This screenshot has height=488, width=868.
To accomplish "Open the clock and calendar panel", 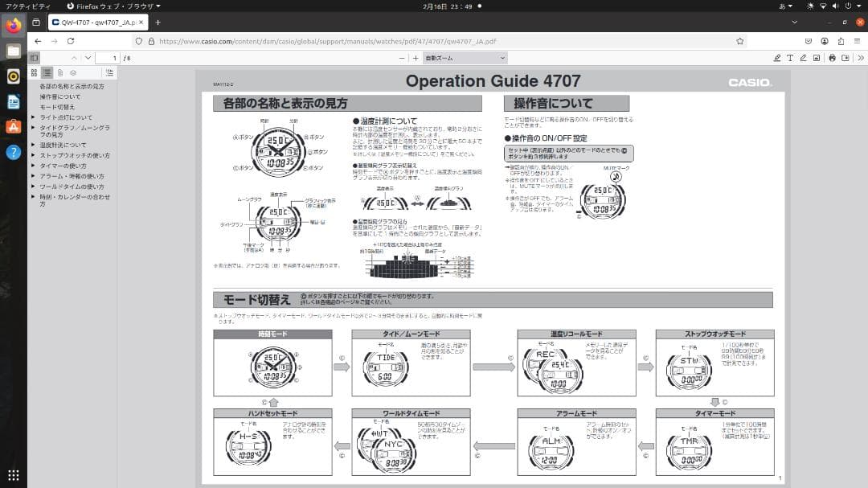I will (x=451, y=6).
